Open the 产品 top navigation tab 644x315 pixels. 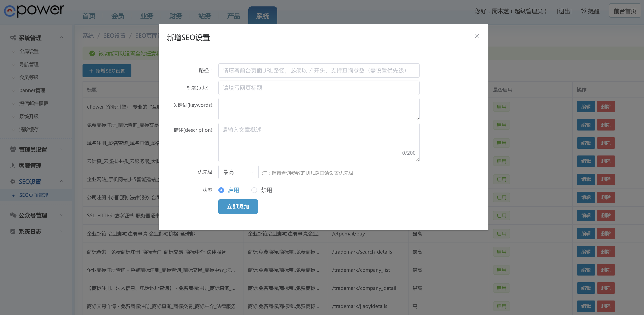click(234, 16)
